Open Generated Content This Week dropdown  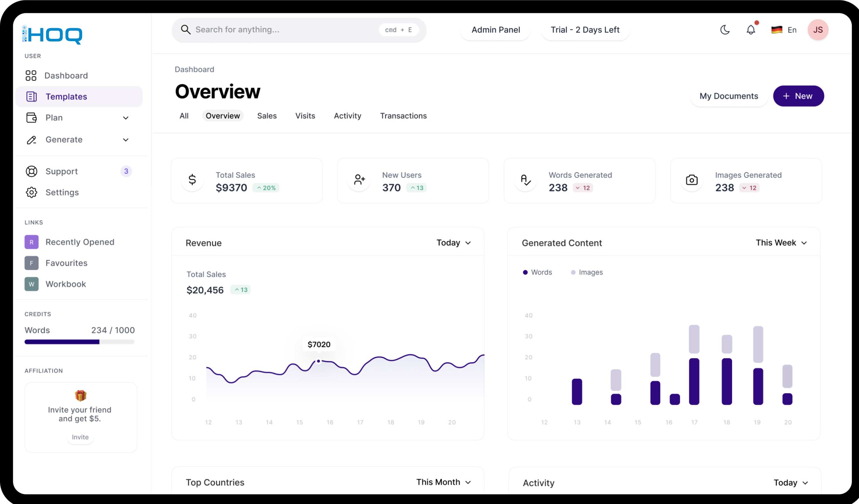(781, 243)
